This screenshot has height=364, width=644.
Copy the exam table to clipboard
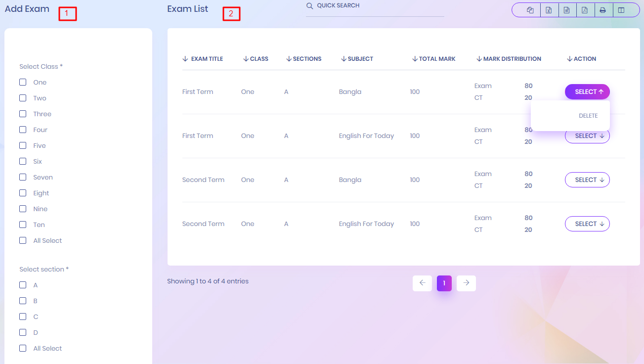(530, 10)
